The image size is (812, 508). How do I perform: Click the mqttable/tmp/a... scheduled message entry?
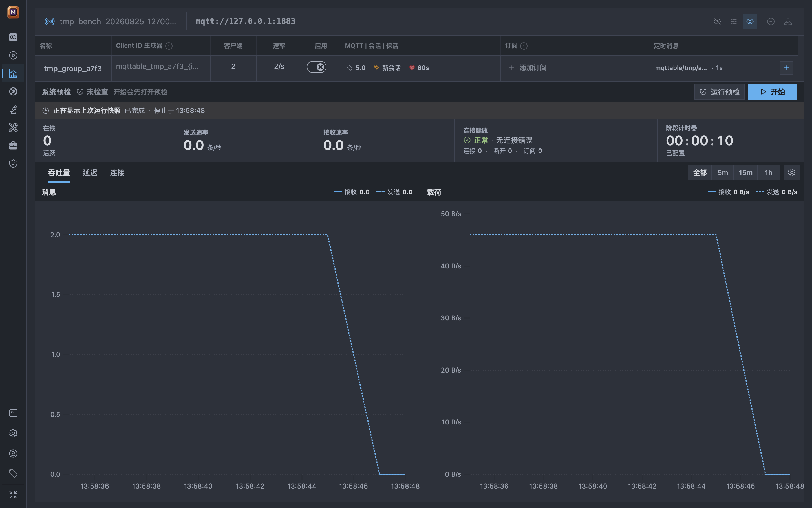pyautogui.click(x=689, y=68)
